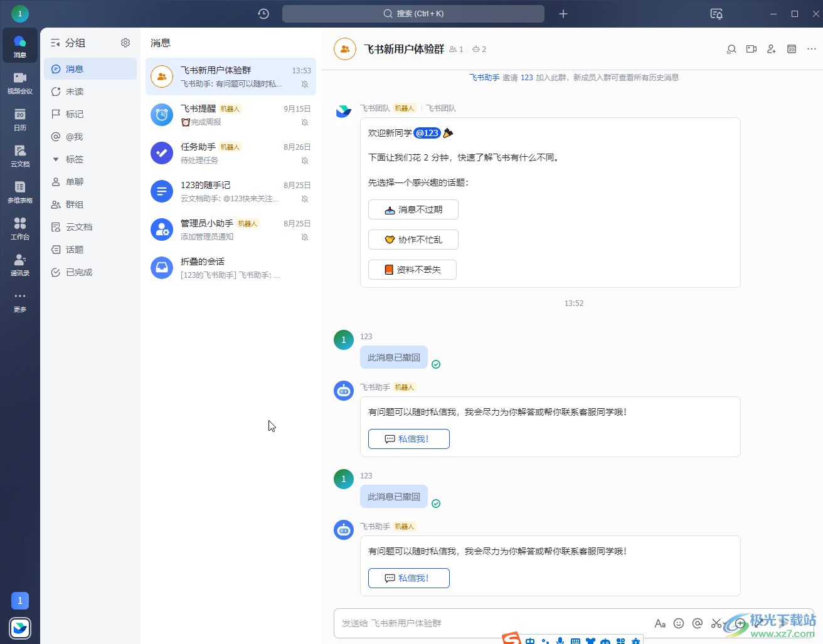Open the 管理员小助手 conversation

pos(231,230)
